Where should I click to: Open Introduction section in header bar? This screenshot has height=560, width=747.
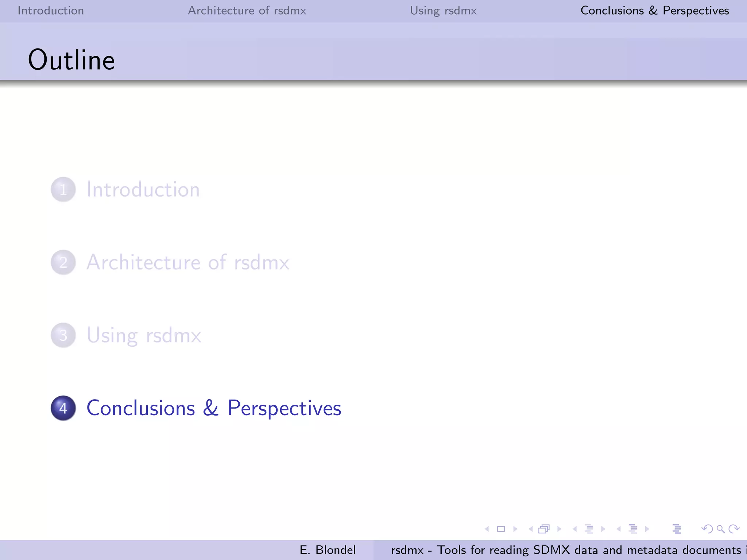pyautogui.click(x=51, y=11)
